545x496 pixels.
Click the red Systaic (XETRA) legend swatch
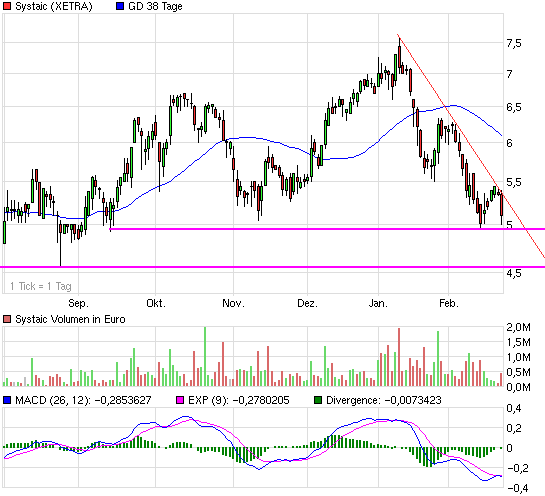[x=7, y=6]
